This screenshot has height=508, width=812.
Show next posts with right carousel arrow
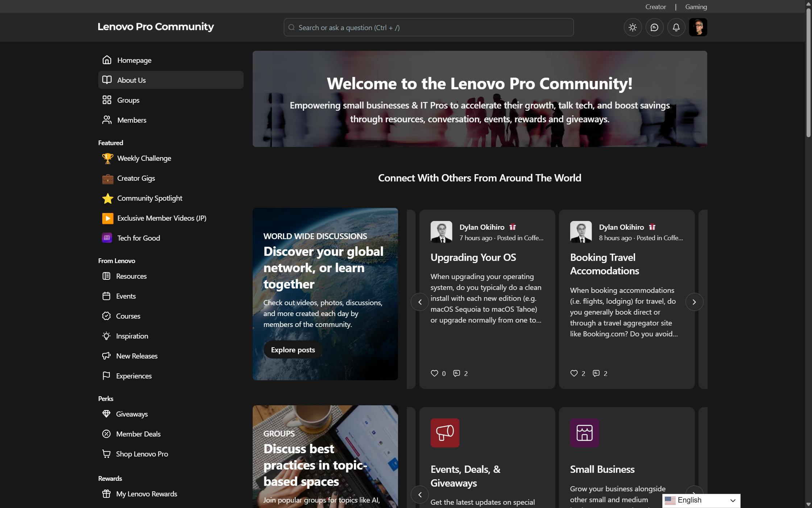click(694, 302)
